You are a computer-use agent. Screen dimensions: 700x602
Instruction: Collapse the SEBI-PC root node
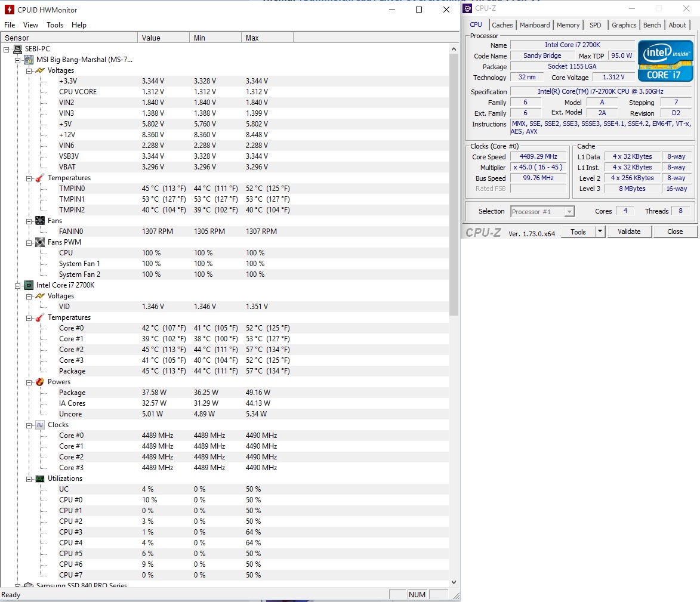coord(6,49)
